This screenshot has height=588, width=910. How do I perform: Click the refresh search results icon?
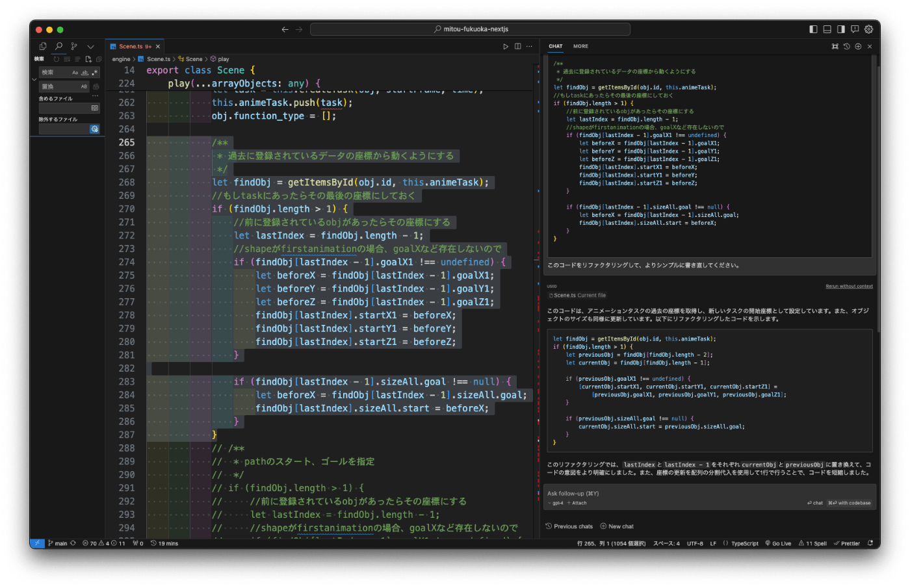pyautogui.click(x=57, y=59)
